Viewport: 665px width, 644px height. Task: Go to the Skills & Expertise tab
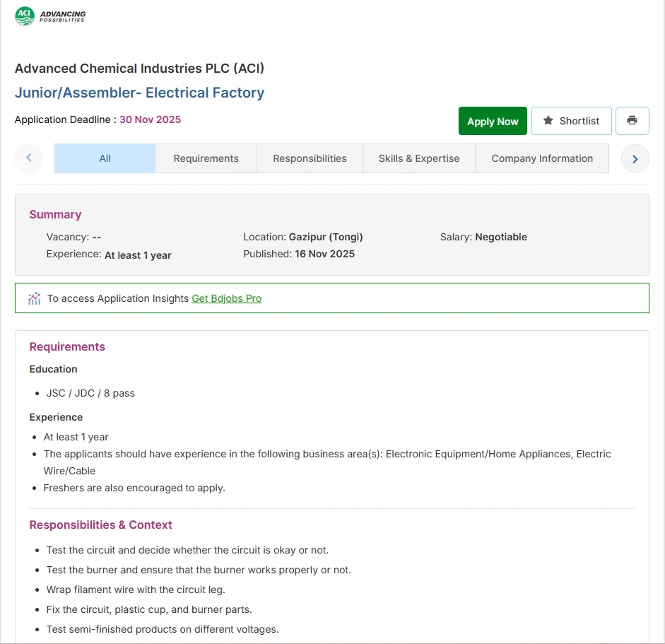[x=419, y=158]
